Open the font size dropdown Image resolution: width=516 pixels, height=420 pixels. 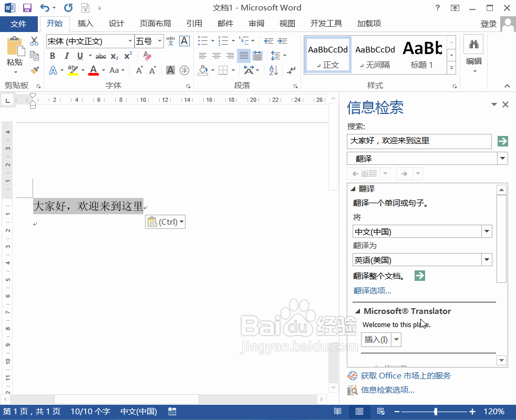click(160, 41)
